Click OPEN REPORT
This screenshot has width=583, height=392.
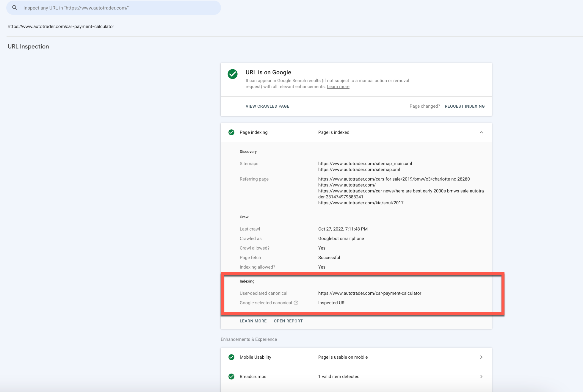pos(288,321)
